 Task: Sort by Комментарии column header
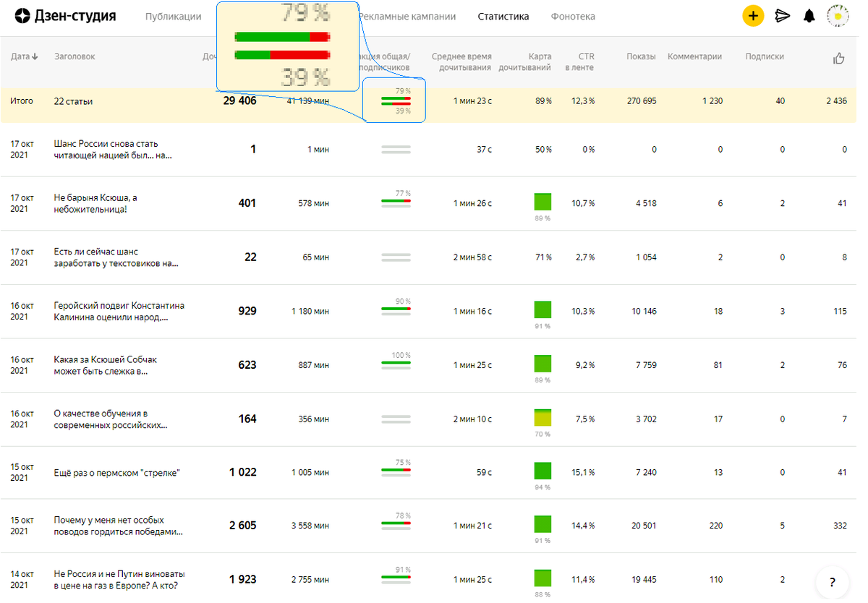[694, 56]
